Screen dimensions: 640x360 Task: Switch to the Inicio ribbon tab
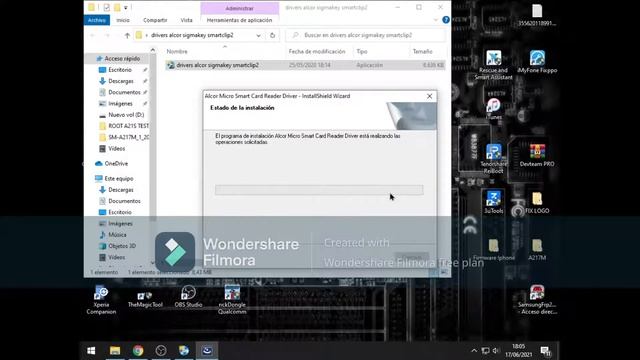[x=123, y=20]
